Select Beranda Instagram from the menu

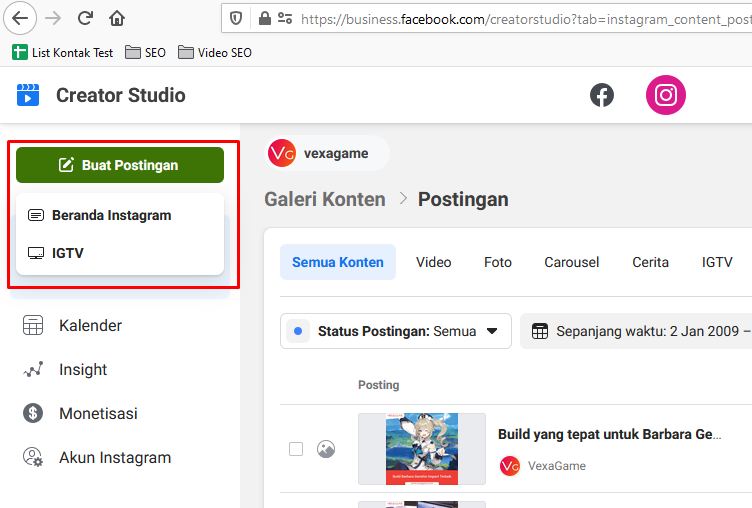pos(111,215)
